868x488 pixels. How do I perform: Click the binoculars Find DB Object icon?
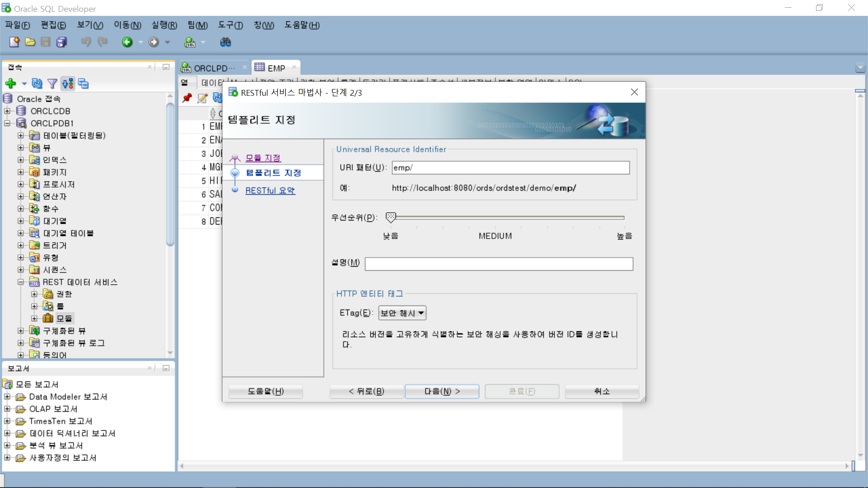click(225, 42)
